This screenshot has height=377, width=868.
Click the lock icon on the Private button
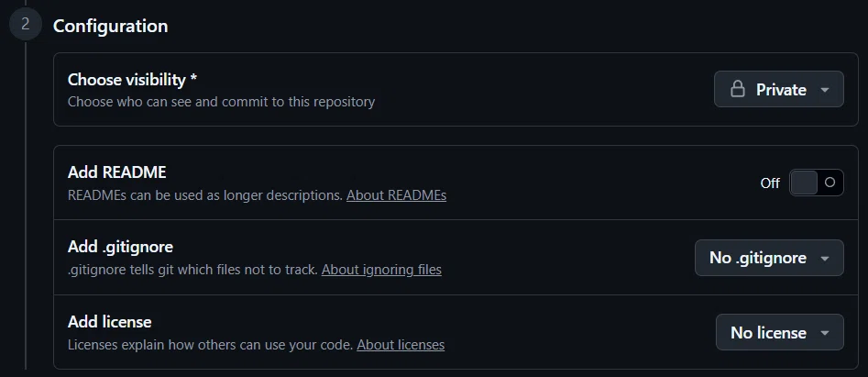(737, 89)
